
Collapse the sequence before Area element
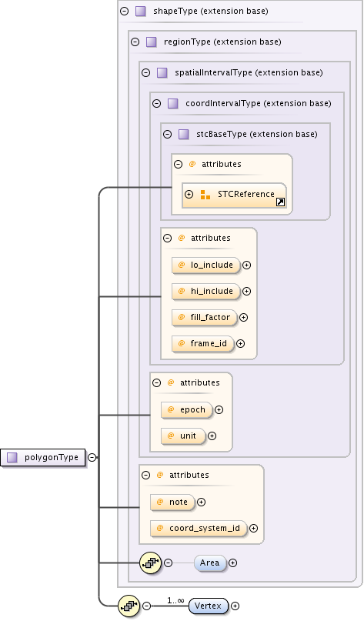[168, 563]
